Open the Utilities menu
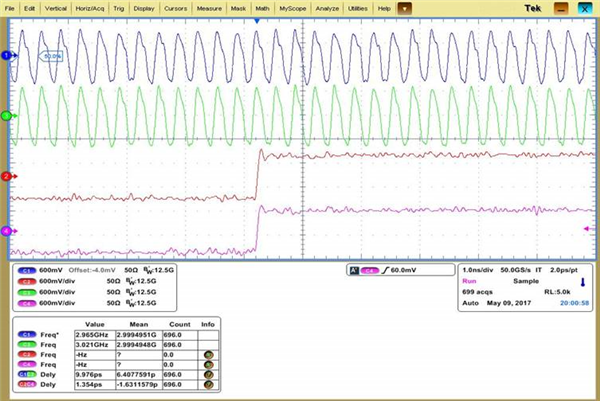Screen dimensions: 600x401 click(x=358, y=8)
